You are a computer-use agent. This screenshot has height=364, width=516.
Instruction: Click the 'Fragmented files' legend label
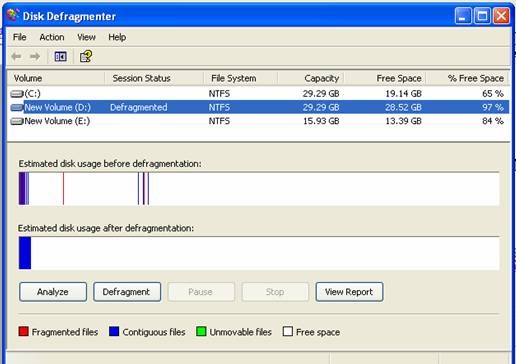tap(65, 332)
